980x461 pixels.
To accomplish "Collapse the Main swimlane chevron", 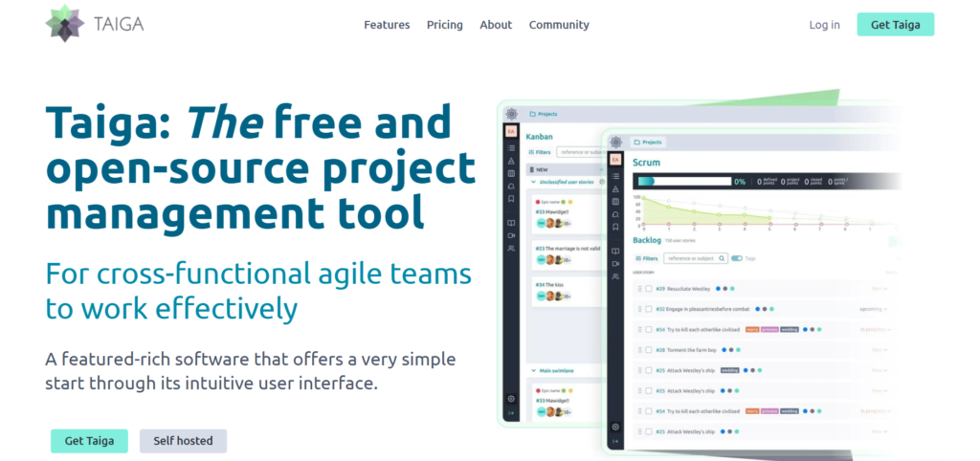I will (533, 370).
